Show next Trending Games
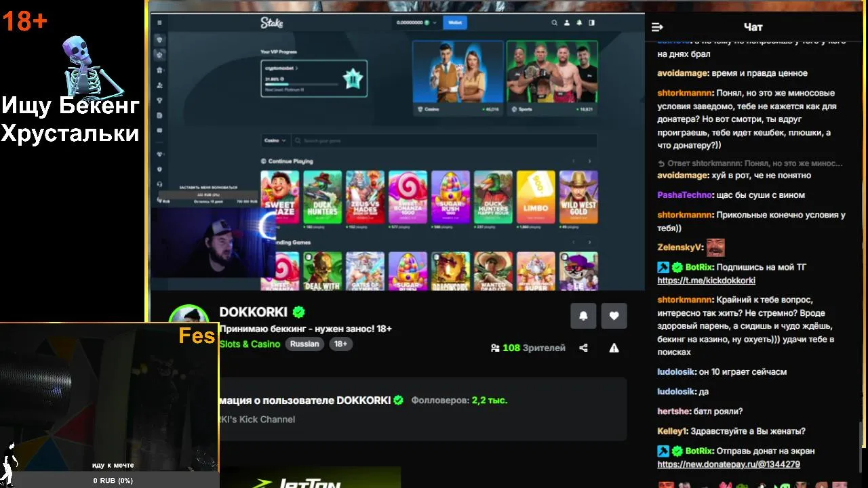Viewport: 868px width, 488px height. pos(589,242)
